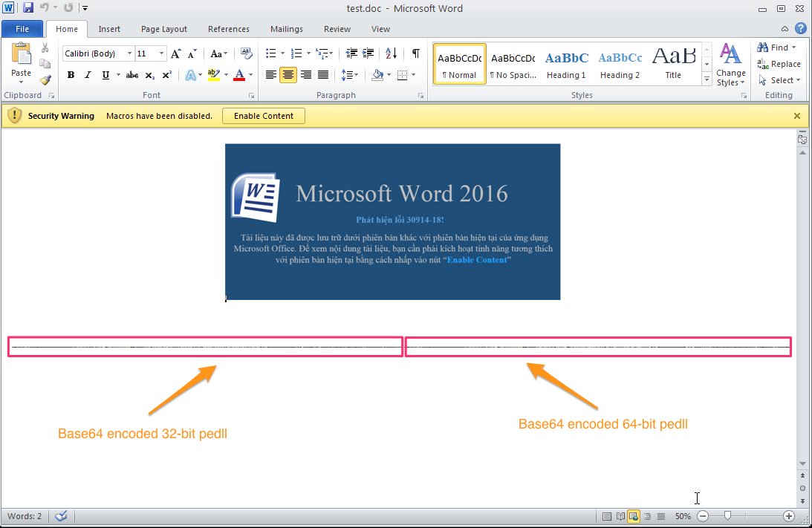
Task: Increase paragraph indent
Action: click(368, 53)
